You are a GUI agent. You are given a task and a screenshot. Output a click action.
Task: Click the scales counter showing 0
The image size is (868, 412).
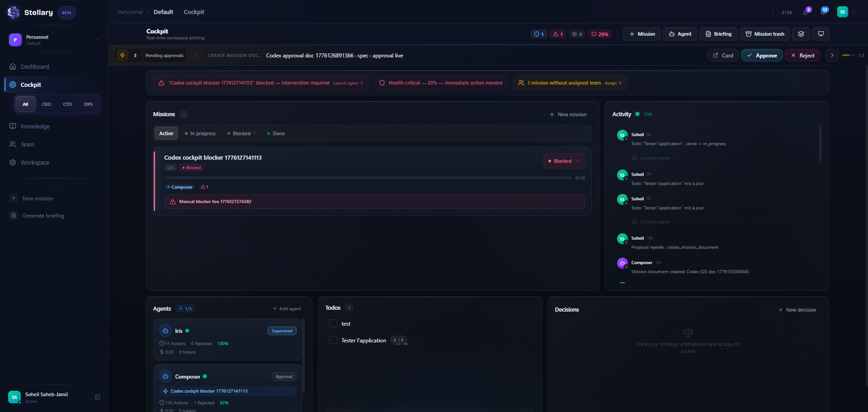[577, 34]
